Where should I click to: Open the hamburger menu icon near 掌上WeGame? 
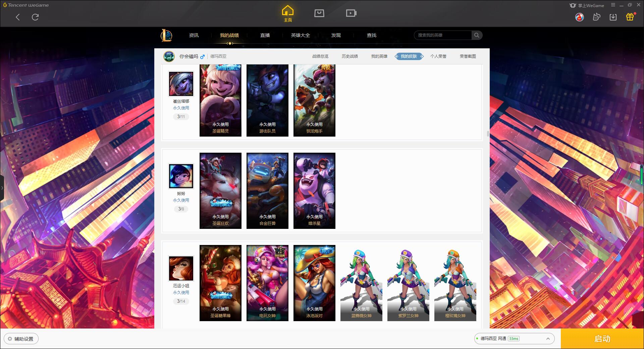(613, 5)
